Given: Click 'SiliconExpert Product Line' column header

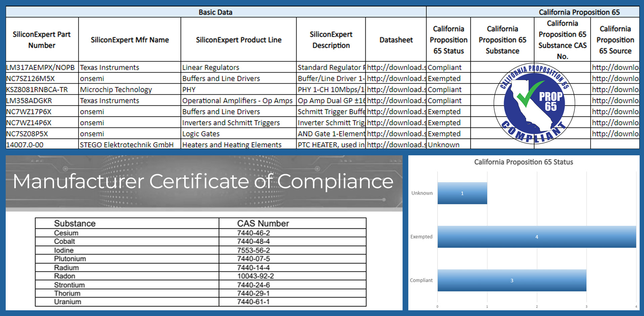Looking at the screenshot, I should (239, 40).
